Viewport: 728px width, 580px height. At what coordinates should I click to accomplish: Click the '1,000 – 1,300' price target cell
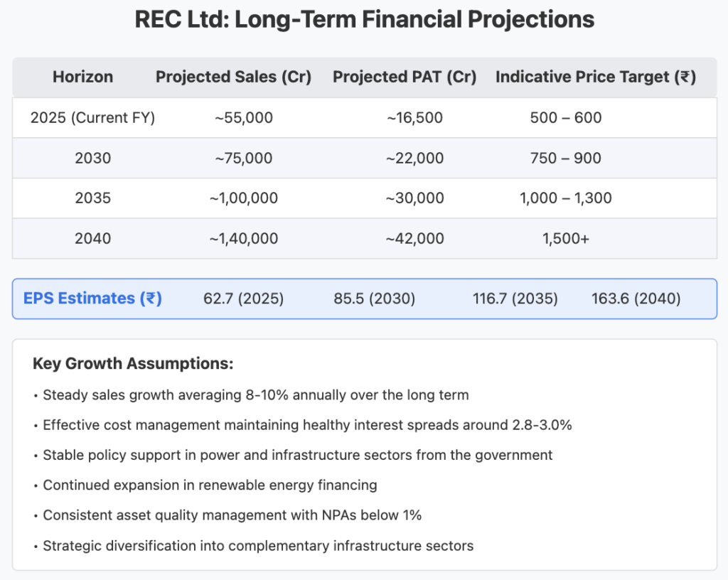[x=566, y=198]
